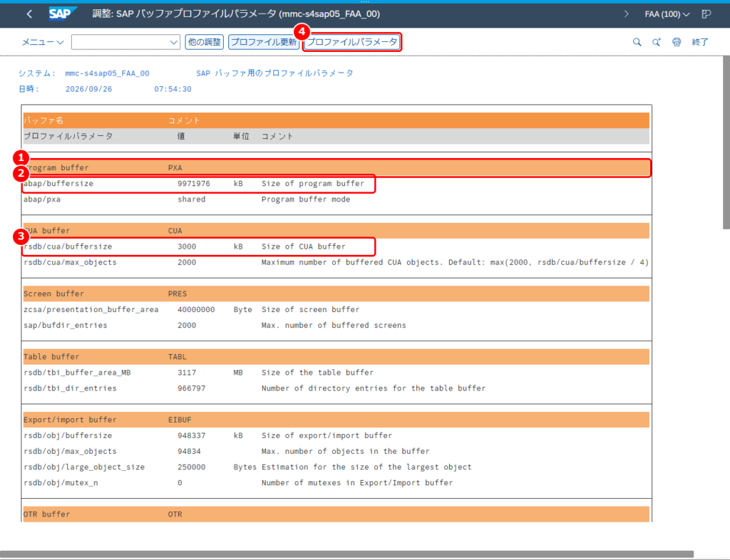The width and height of the screenshot is (730, 560).
Task: Click the date 2026/09/26
Action: tap(88, 89)
